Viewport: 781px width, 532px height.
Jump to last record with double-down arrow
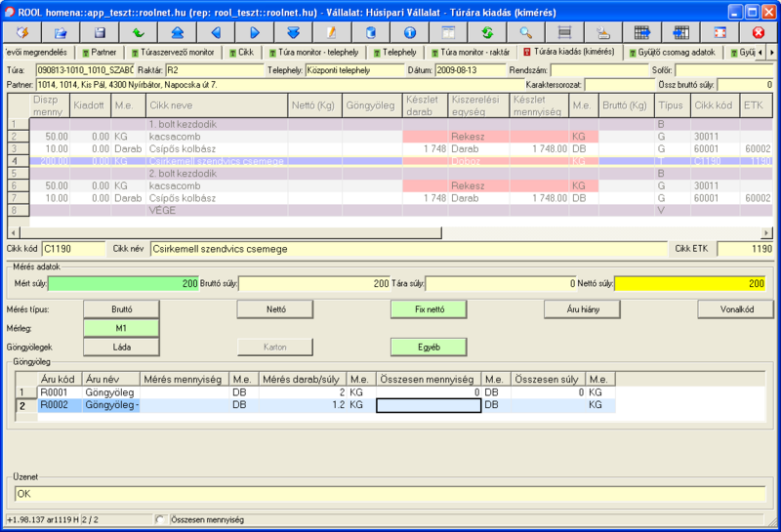[x=292, y=33]
